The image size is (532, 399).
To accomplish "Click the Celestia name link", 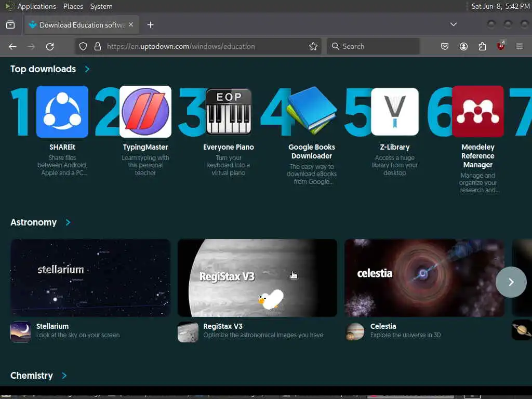I will 383,326.
